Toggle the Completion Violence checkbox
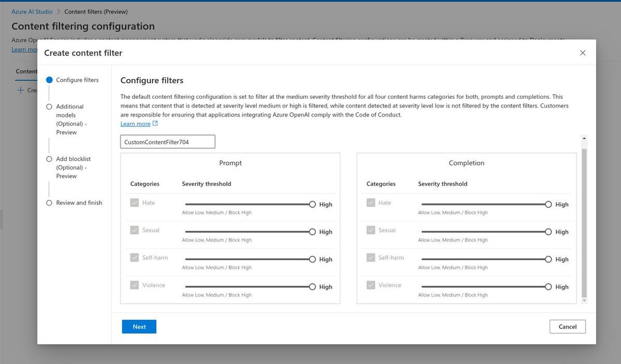This screenshot has height=364, width=621. point(371,285)
